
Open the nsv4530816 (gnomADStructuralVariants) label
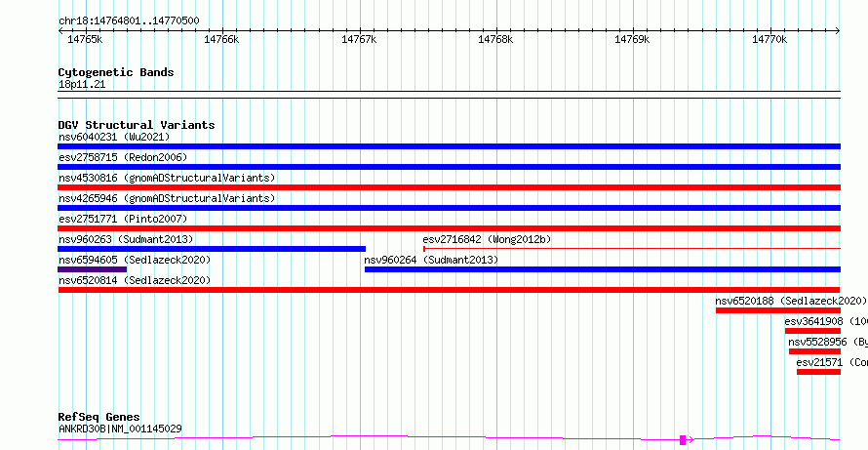(167, 178)
